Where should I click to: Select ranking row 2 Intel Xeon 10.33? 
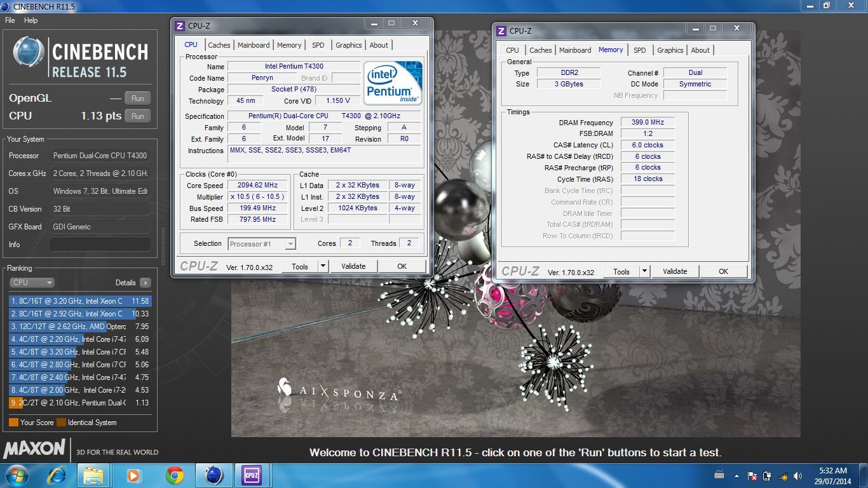tap(80, 314)
